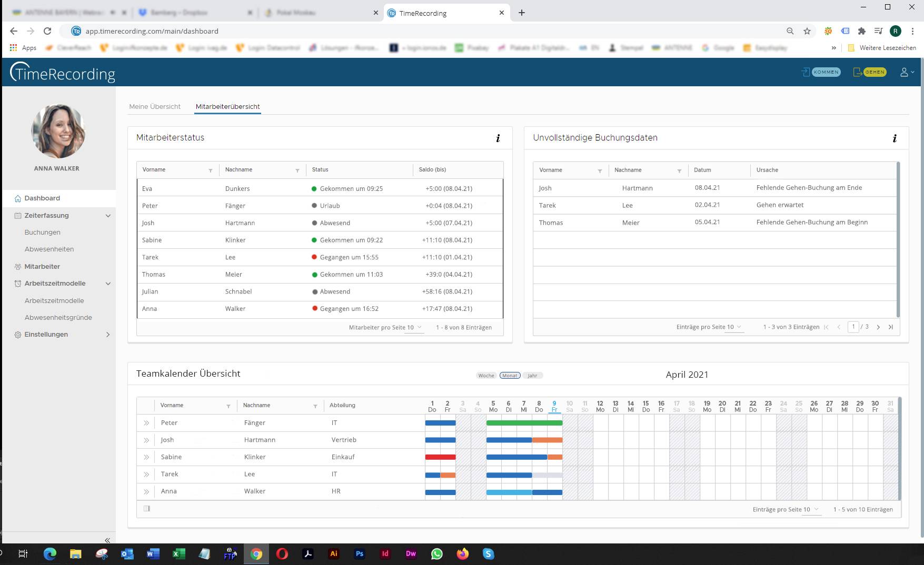Go to next page of Buchungsdaten
Viewport: 924px width, 565px height.
pos(878,327)
